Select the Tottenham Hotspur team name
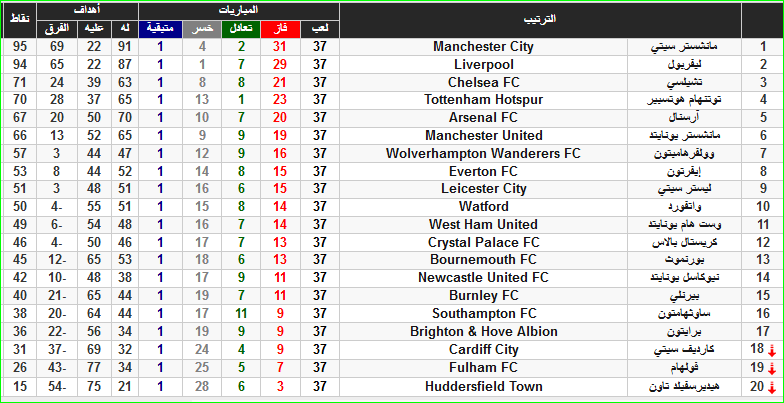The height and width of the screenshot is (403, 784). pyautogui.click(x=483, y=100)
